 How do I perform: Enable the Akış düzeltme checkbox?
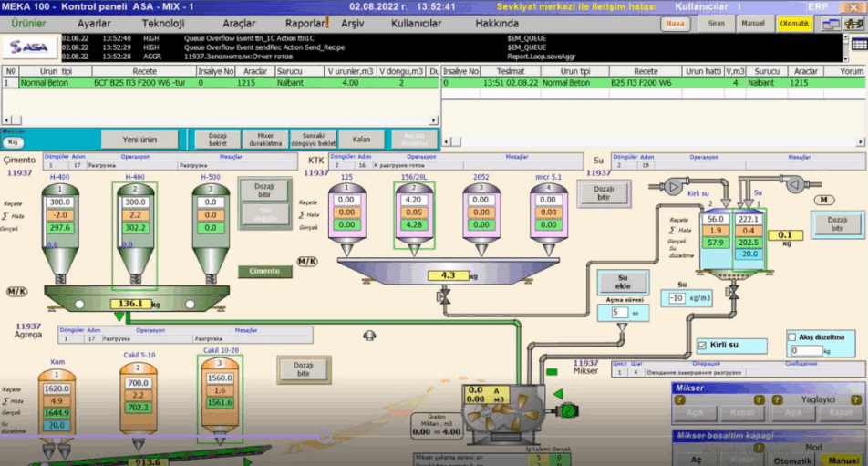[x=792, y=337]
